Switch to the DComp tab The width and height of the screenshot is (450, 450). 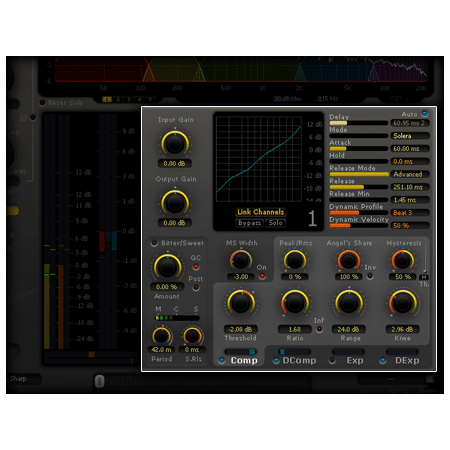pyautogui.click(x=299, y=360)
